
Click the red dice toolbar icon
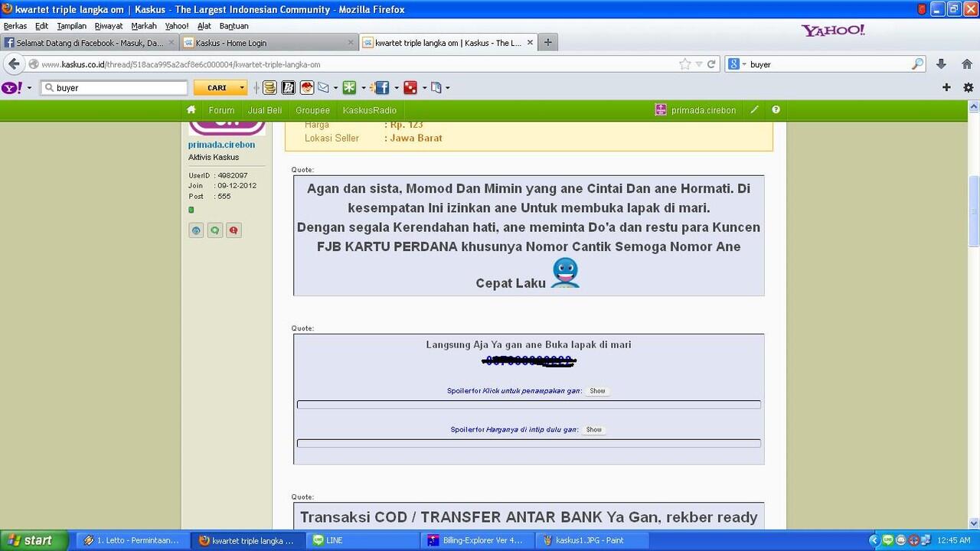point(410,88)
